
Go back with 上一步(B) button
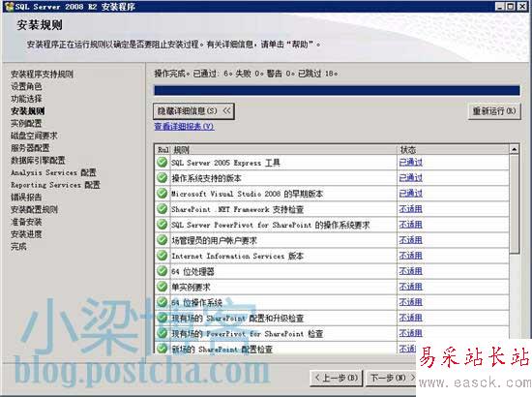[337, 378]
